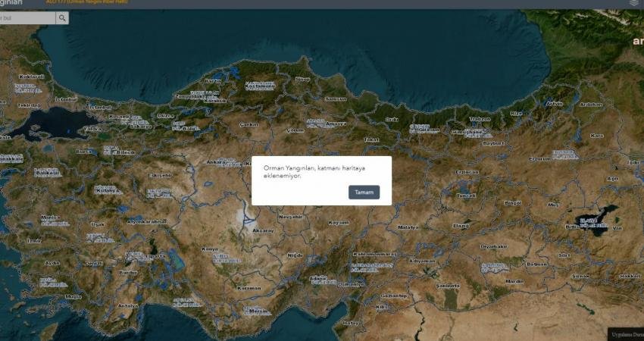Viewport: 644px width, 341px height.
Task: Open the map layers stack icon
Action: [x=635, y=3]
